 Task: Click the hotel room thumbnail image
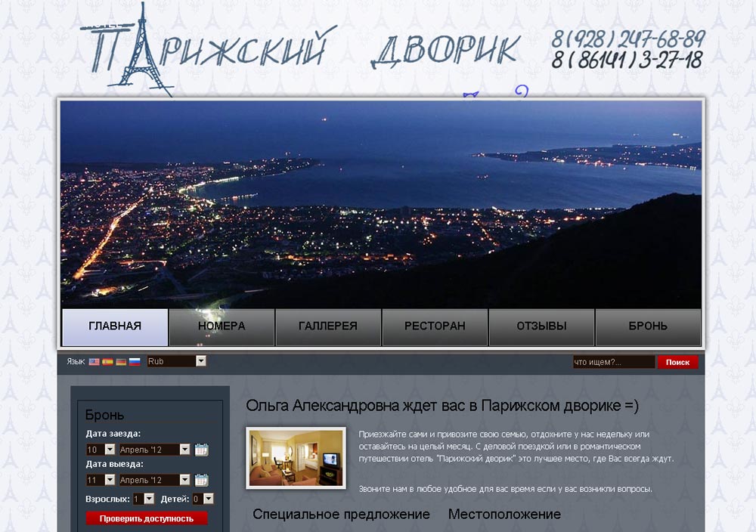pos(296,458)
